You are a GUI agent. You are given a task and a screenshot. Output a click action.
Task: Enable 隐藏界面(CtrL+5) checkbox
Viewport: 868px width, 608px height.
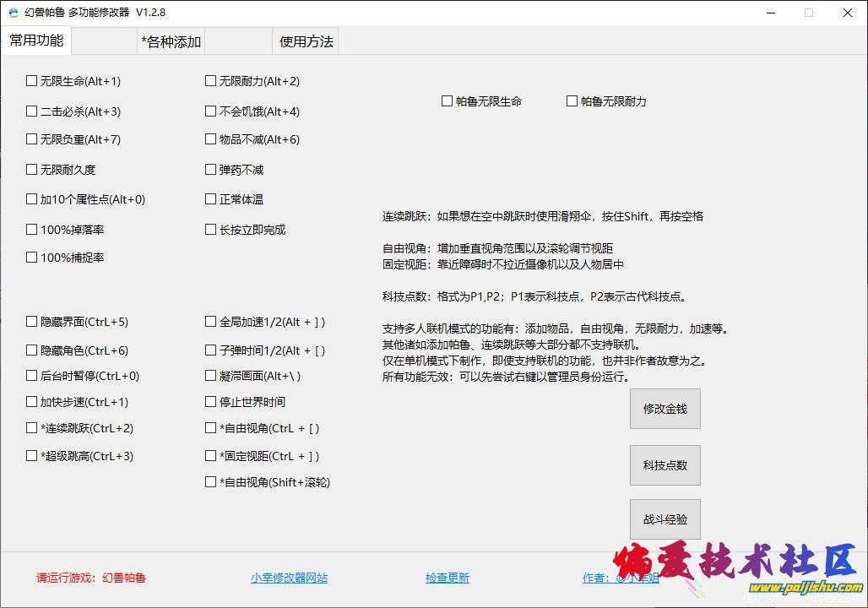32,322
